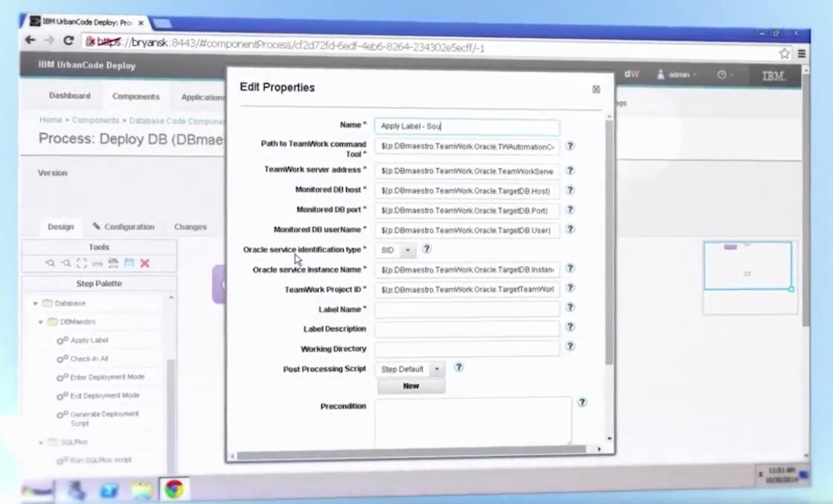Viewport: 833px width, 504px height.
Task: Open help for Label Description
Action: 570,327
